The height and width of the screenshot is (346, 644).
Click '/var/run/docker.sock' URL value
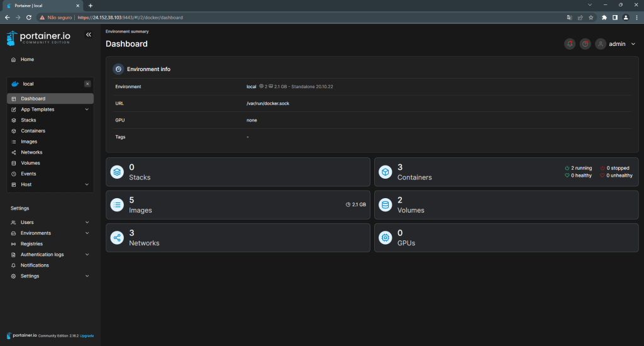point(268,104)
